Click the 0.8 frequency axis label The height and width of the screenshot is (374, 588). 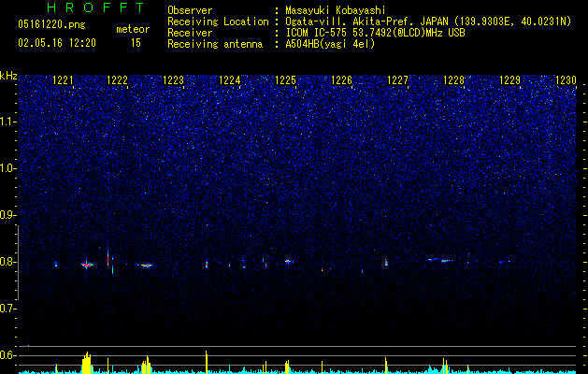tap(8, 262)
